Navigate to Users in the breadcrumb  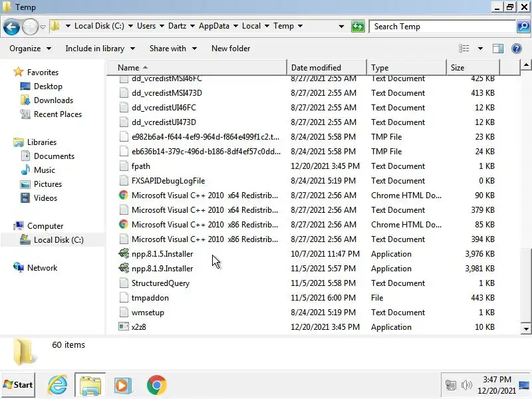[x=146, y=26]
